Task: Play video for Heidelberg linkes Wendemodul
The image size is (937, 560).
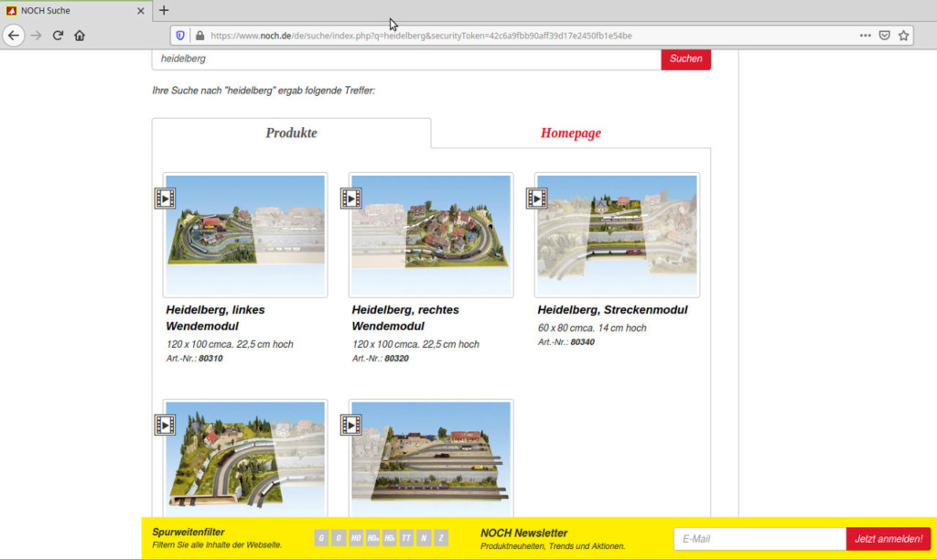Action: click(x=165, y=199)
